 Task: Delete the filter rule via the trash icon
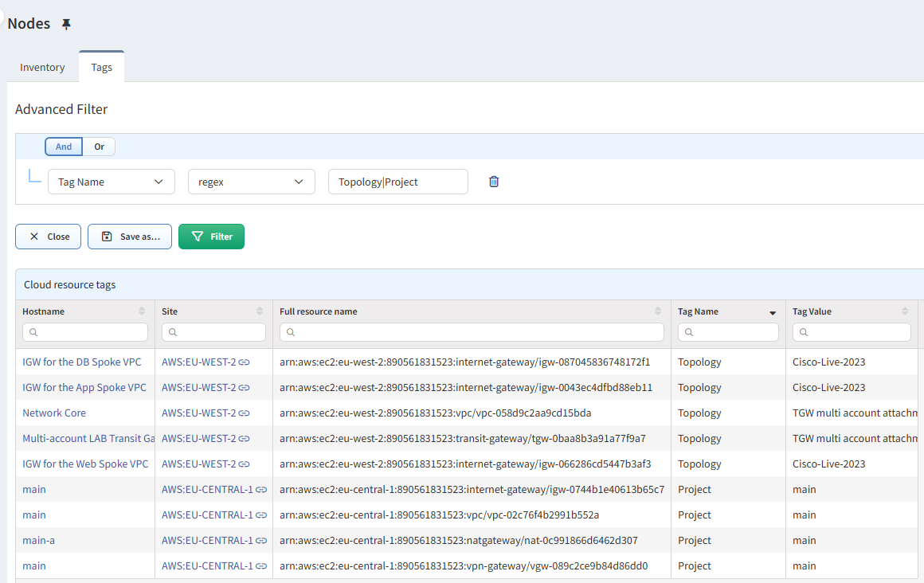coord(494,182)
